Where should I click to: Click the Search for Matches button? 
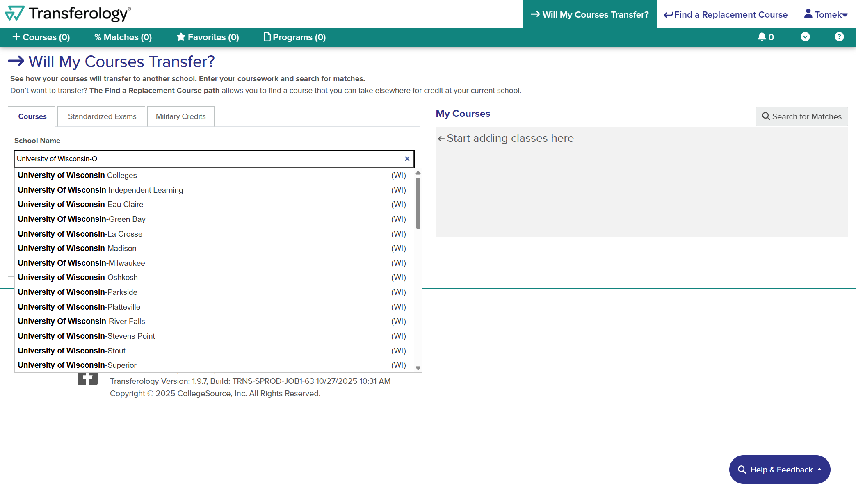click(801, 116)
